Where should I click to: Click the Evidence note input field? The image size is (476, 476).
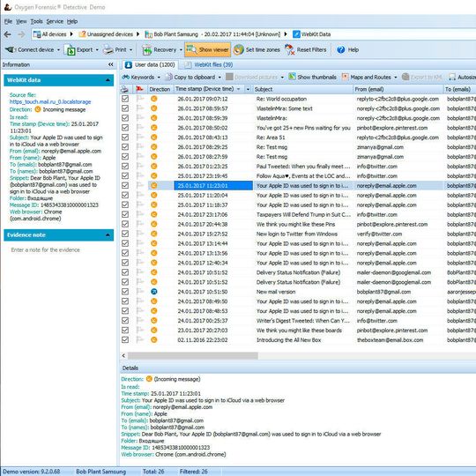pos(58,250)
